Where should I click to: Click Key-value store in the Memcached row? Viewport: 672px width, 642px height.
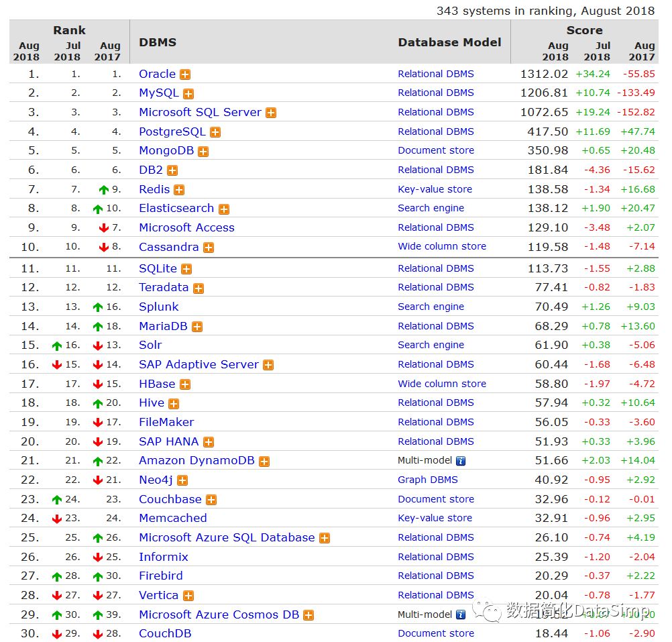[x=435, y=518]
